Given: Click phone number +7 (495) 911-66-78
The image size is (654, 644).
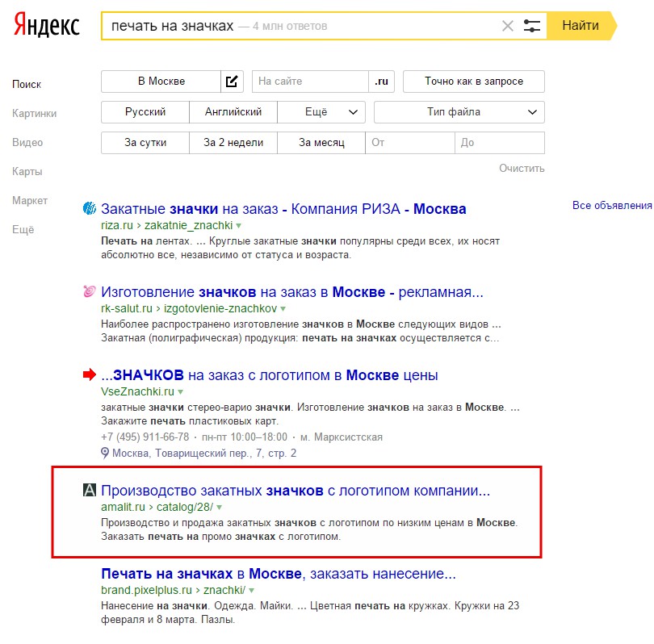Looking at the screenshot, I should click(145, 437).
